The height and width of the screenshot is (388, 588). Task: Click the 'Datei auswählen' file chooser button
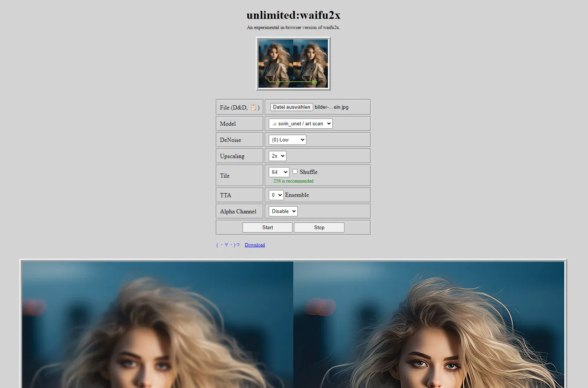tap(291, 107)
